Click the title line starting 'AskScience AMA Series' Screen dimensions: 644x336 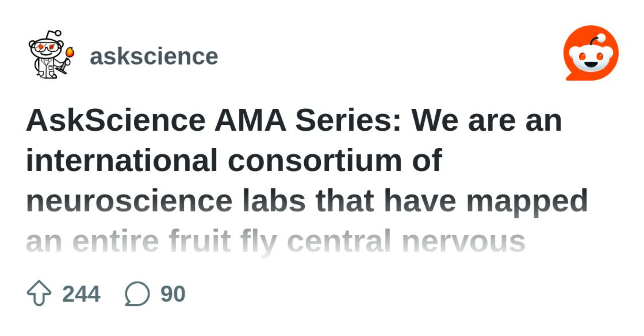tap(294, 121)
